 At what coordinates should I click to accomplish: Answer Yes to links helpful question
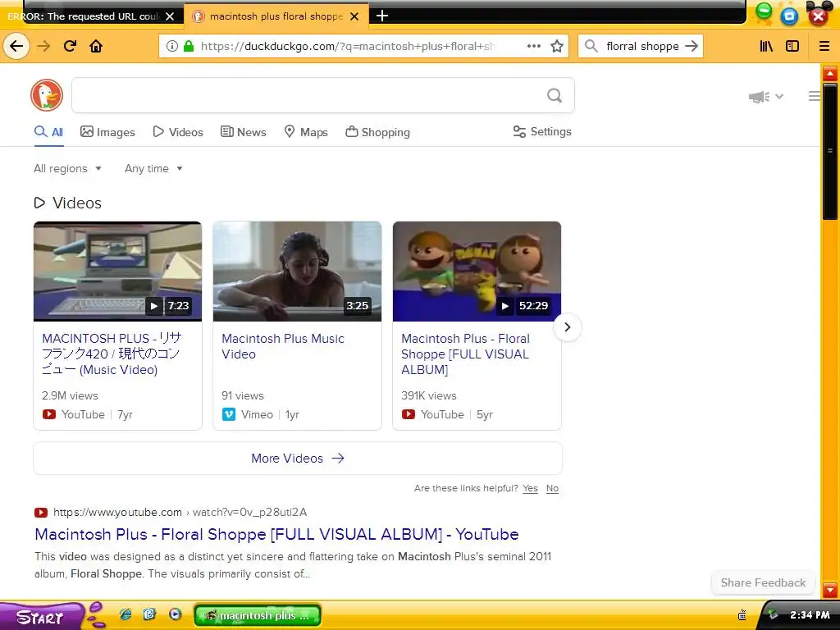531,489
